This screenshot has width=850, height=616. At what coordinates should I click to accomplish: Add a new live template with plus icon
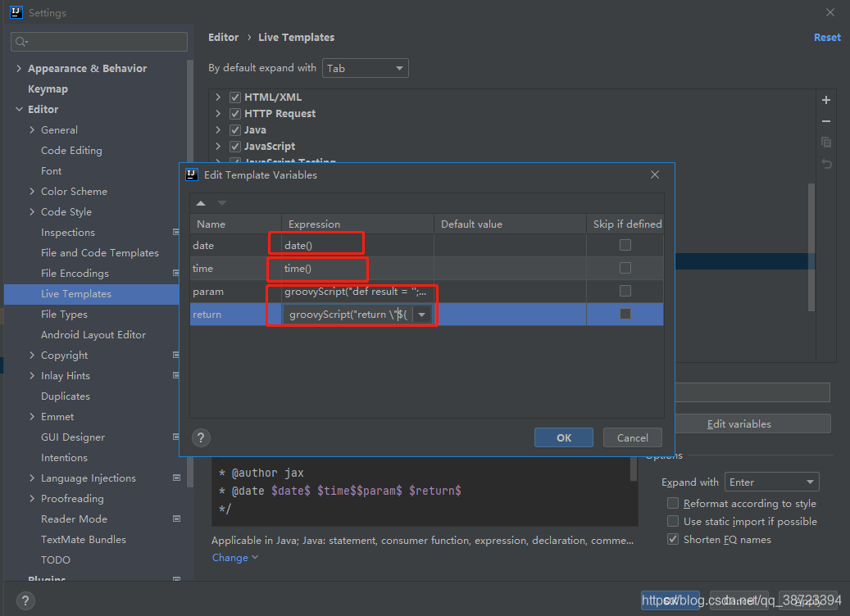click(825, 100)
